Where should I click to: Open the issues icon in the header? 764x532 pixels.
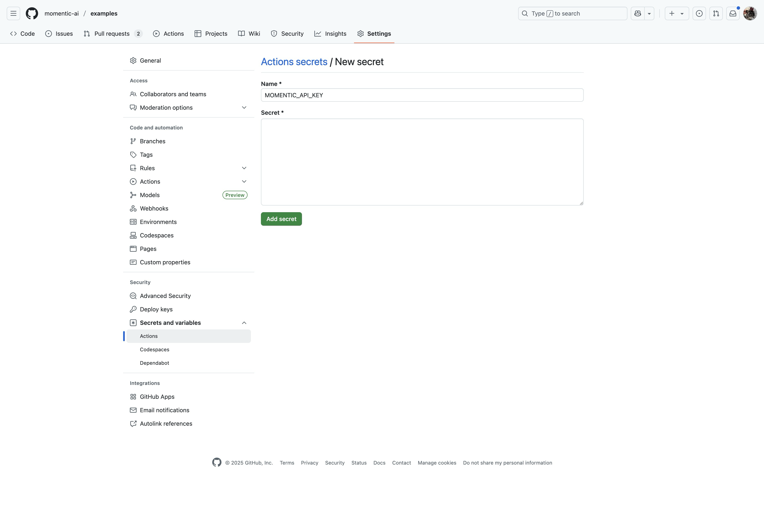[x=699, y=13]
